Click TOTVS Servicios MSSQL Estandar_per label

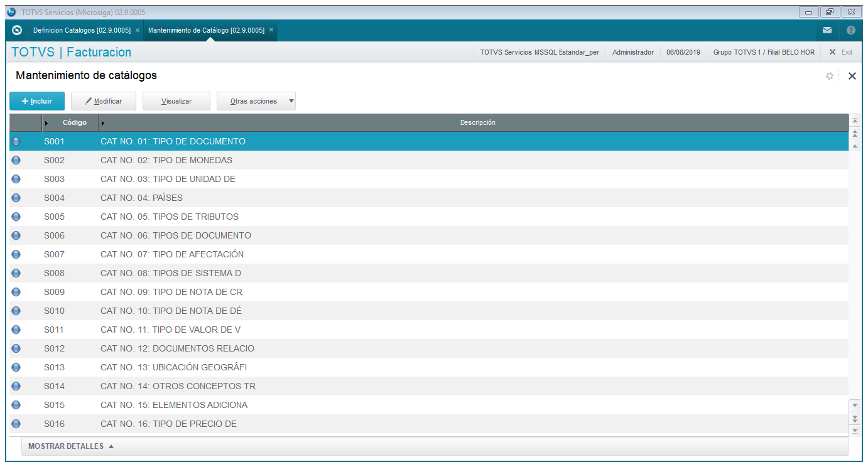540,52
